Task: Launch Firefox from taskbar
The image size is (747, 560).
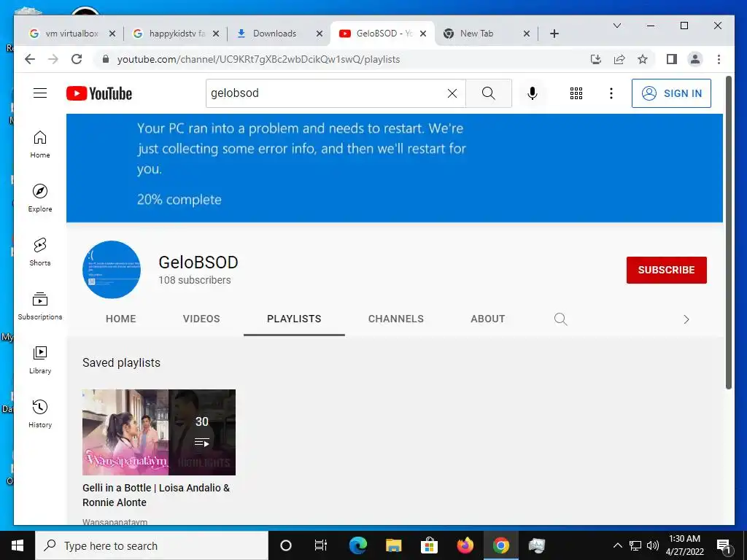Action: pyautogui.click(x=465, y=545)
